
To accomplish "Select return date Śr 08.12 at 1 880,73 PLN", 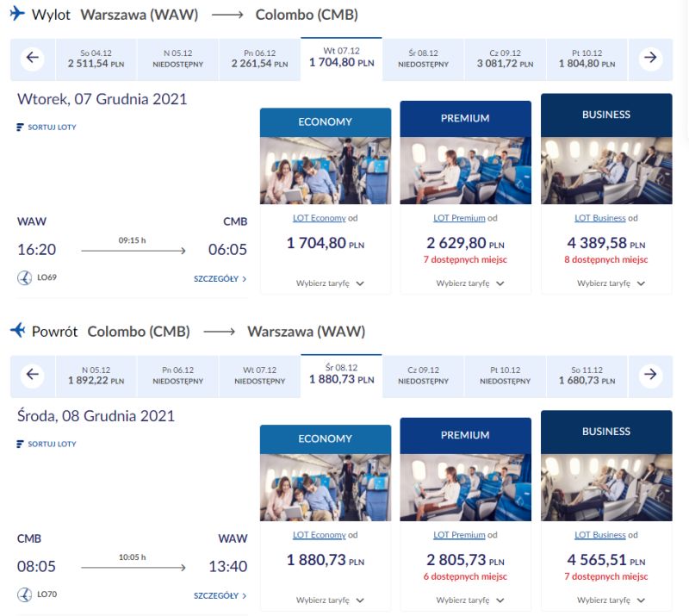I will [341, 376].
